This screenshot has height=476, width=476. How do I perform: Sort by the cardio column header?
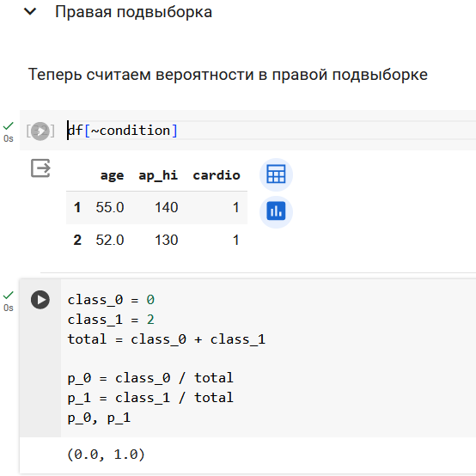217,175
